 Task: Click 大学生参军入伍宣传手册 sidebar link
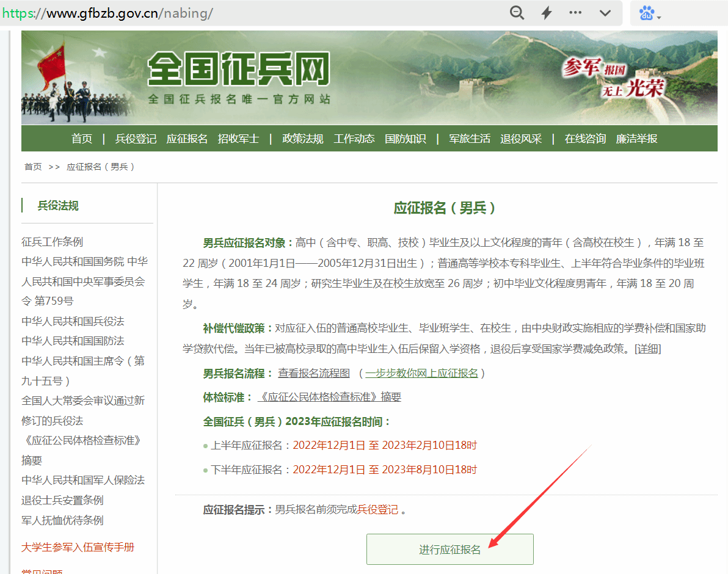click(78, 547)
